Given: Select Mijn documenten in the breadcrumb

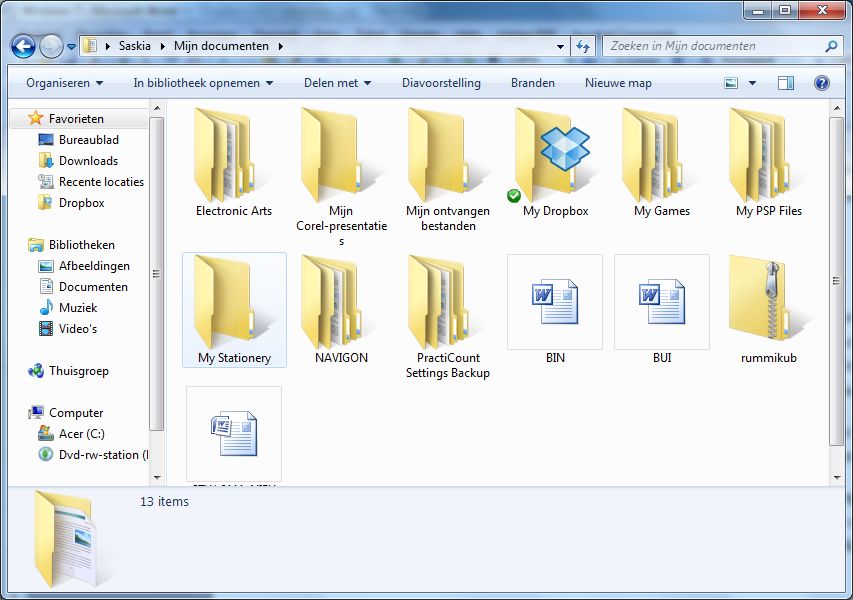Looking at the screenshot, I should [x=221, y=46].
